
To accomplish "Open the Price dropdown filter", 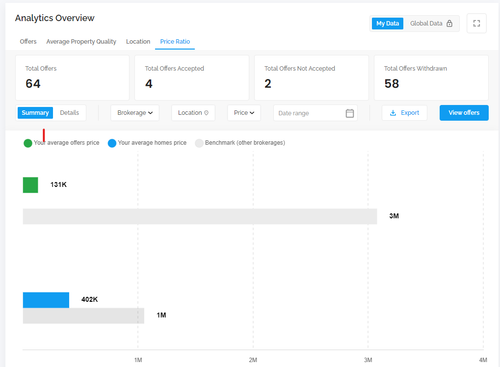I will point(244,113).
